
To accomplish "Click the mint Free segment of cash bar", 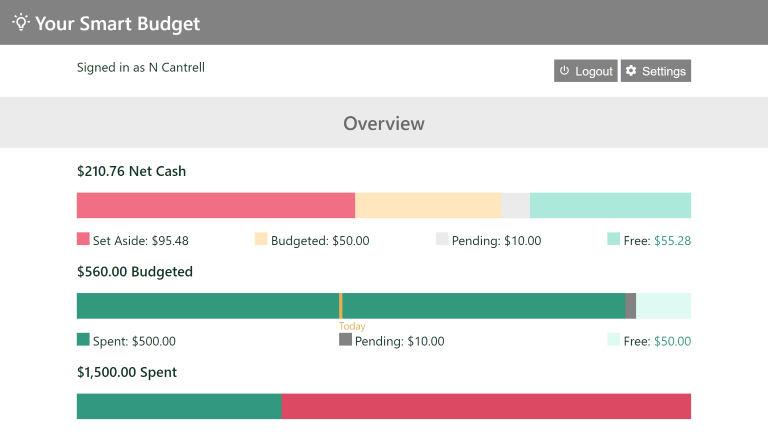I will pyautogui.click(x=610, y=205).
